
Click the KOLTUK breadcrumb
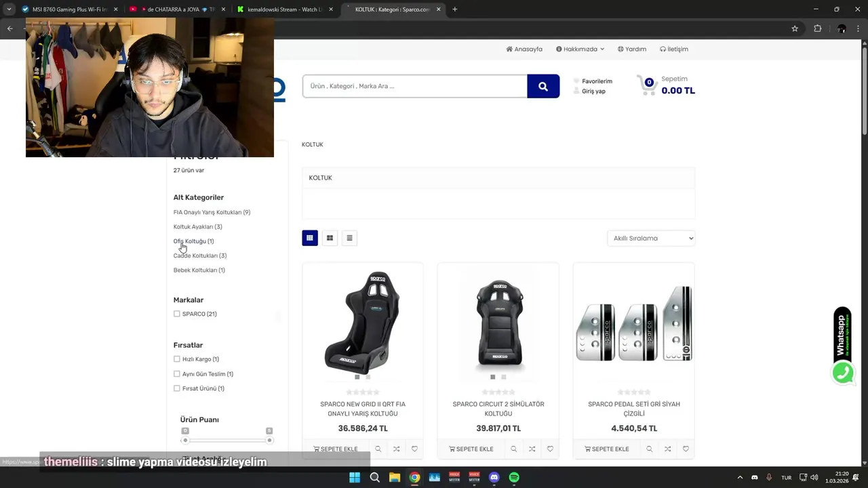(x=313, y=144)
